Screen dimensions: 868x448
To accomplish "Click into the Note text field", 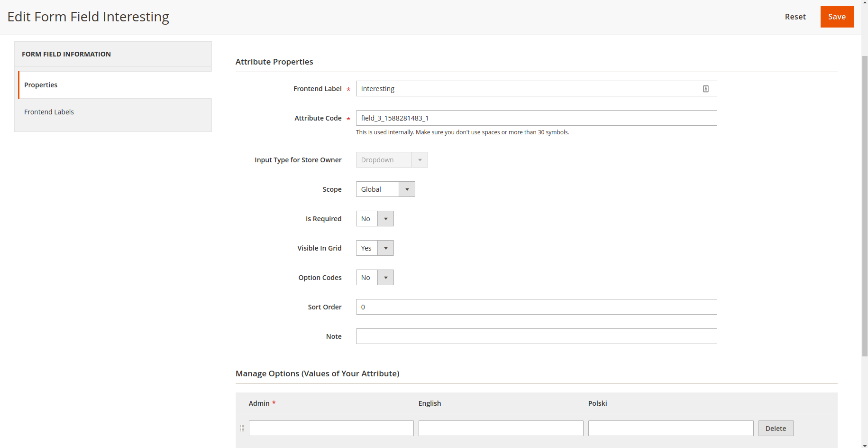I will [536, 336].
